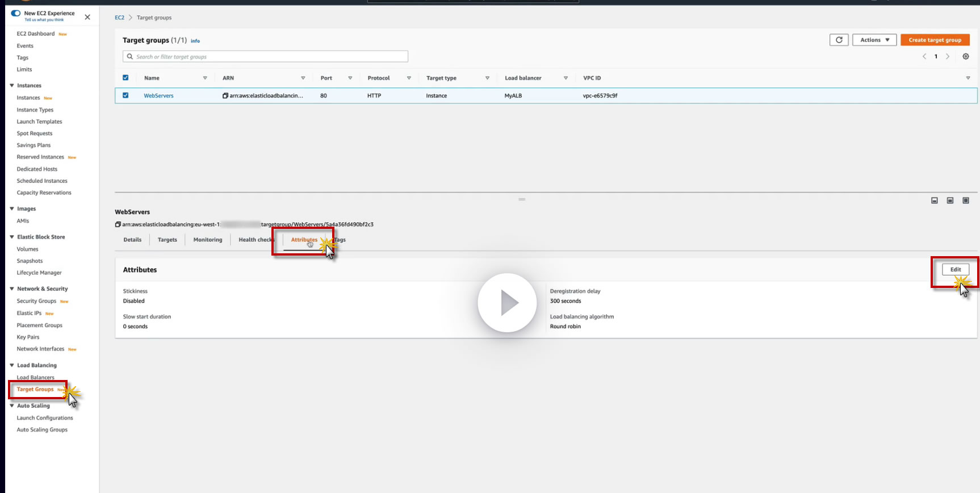Collapse the Auto Scaling section
Viewport: 980px width, 493px height.
12,406
